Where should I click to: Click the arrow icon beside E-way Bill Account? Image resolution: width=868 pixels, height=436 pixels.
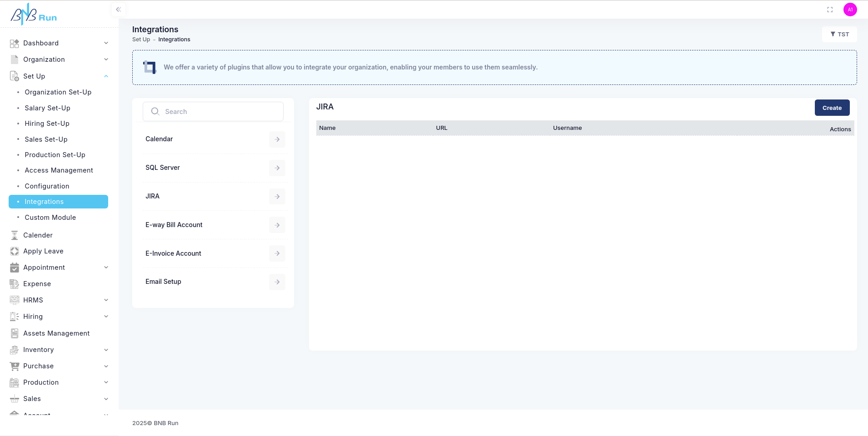click(x=277, y=225)
